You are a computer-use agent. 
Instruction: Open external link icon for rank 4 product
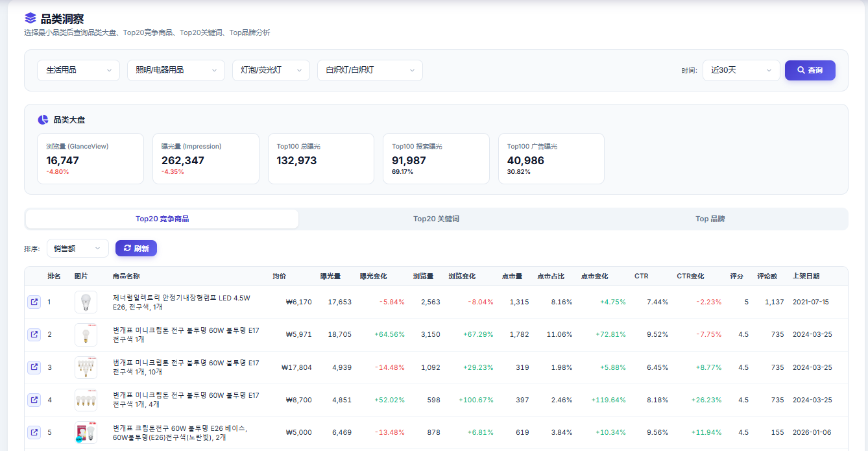(x=34, y=400)
